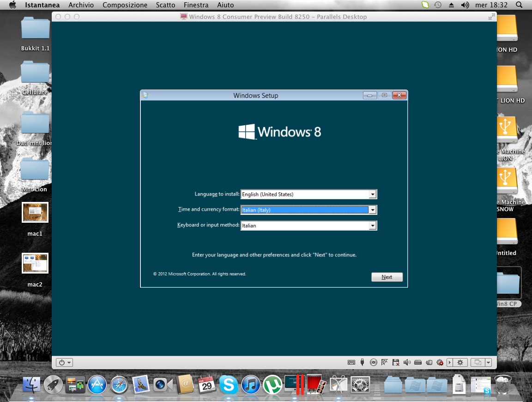Image resolution: width=532 pixels, height=402 pixels.
Task: Launch Skype from the Dock
Action: pos(229,385)
